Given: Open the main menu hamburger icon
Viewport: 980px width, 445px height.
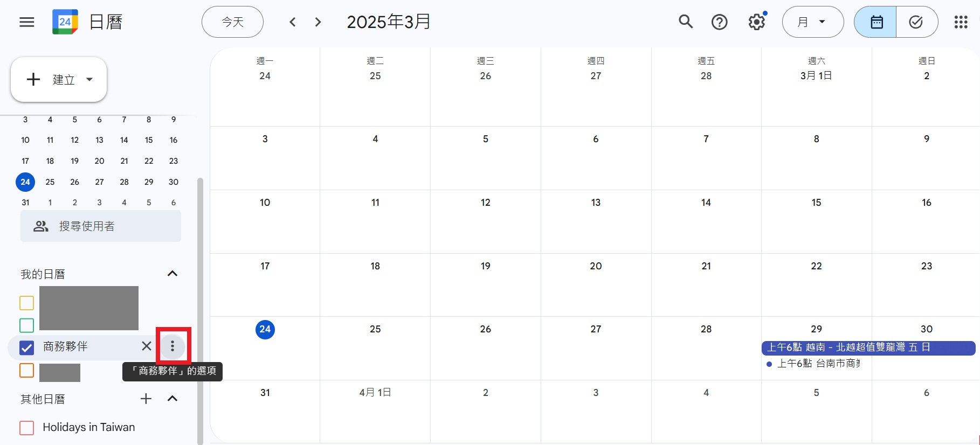Looking at the screenshot, I should coord(26,22).
